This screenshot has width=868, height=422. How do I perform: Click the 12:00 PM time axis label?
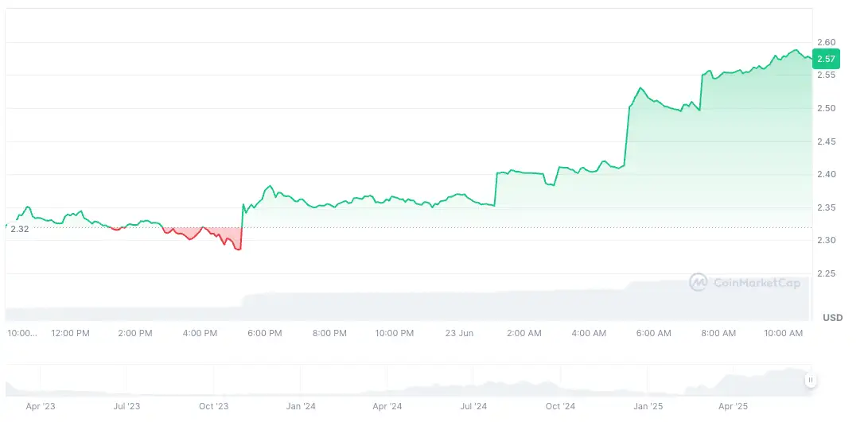coord(70,334)
